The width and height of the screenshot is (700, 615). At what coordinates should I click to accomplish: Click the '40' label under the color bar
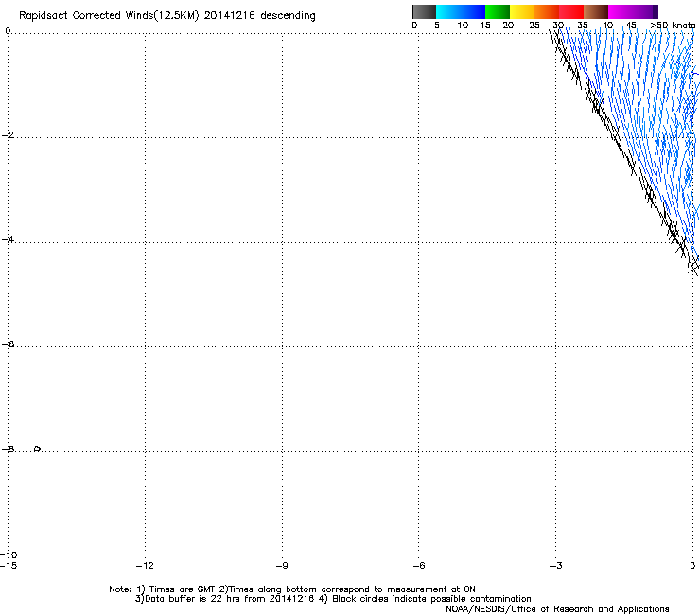(x=607, y=26)
